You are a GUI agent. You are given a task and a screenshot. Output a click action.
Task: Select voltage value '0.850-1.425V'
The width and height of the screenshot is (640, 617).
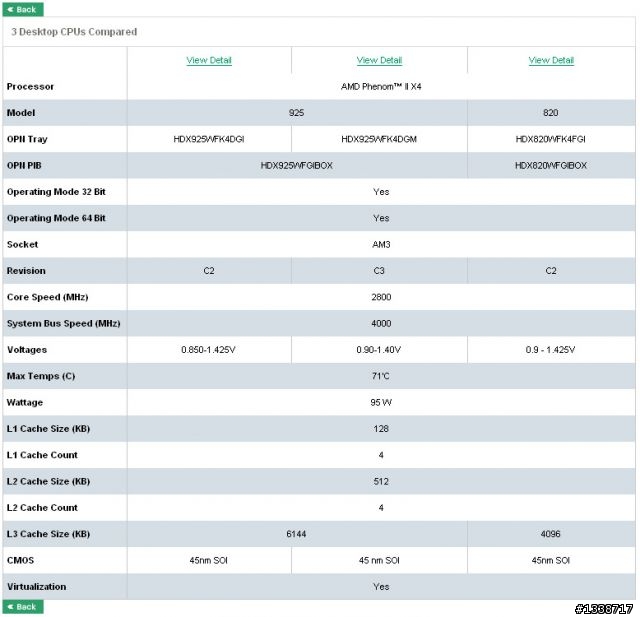pyautogui.click(x=208, y=350)
